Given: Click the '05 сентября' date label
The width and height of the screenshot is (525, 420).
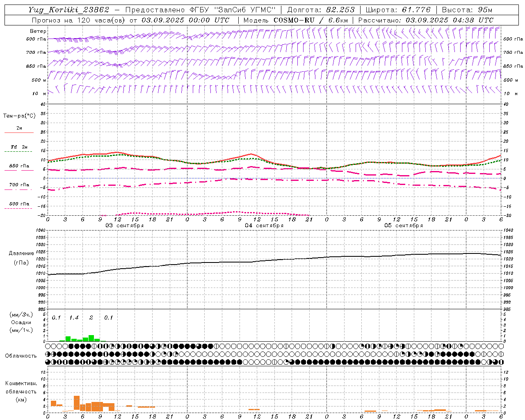Looking at the screenshot, I should [x=404, y=226].
